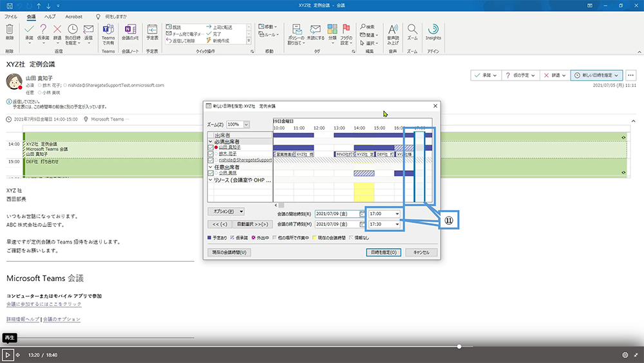Click the Save icon in title bar
The height and width of the screenshot is (363, 644).
(x=10, y=6)
